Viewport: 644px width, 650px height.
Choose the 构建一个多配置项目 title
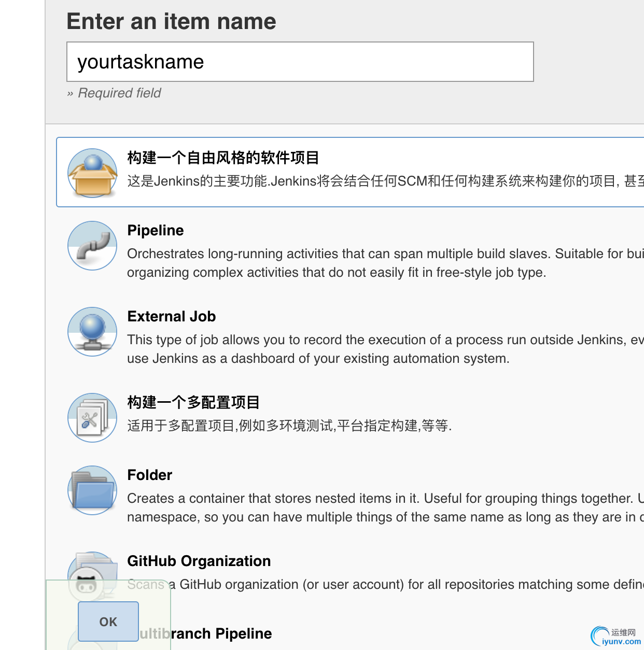(193, 402)
